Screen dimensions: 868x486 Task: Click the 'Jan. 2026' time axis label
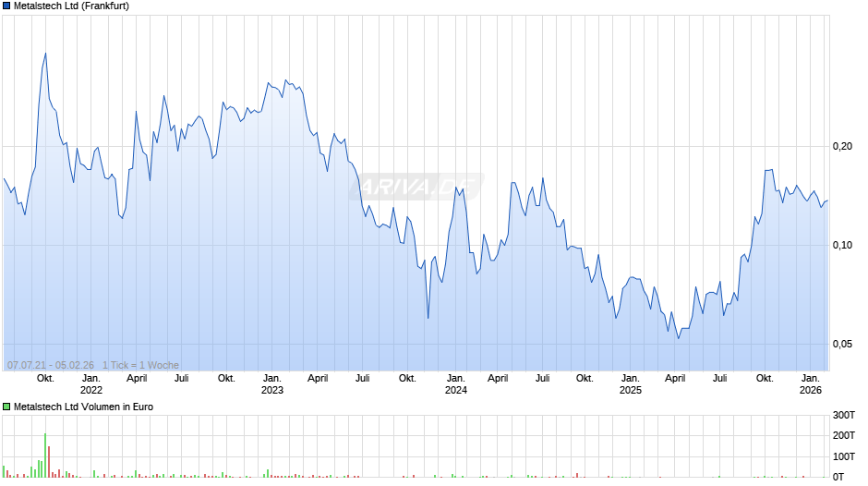pos(811,384)
